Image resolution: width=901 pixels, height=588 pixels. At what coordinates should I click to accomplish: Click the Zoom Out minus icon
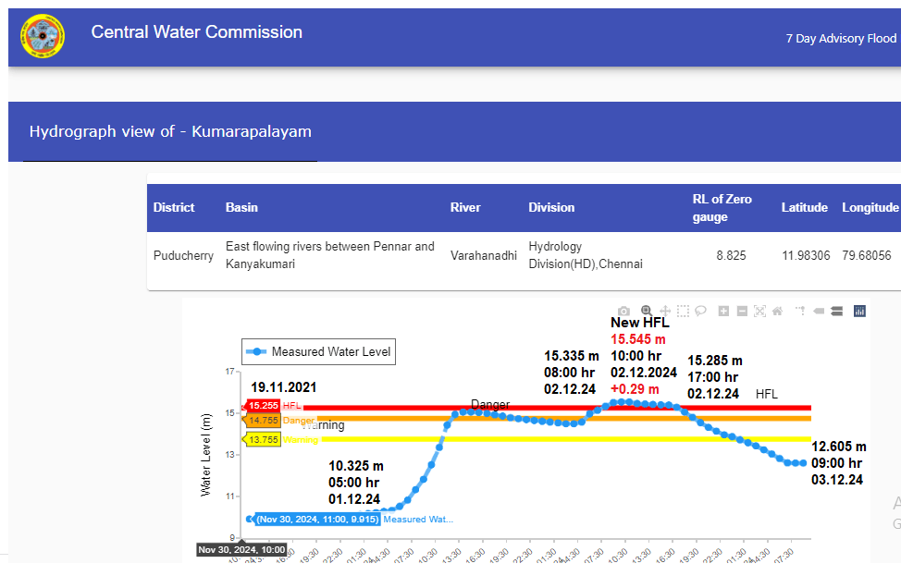(x=742, y=312)
